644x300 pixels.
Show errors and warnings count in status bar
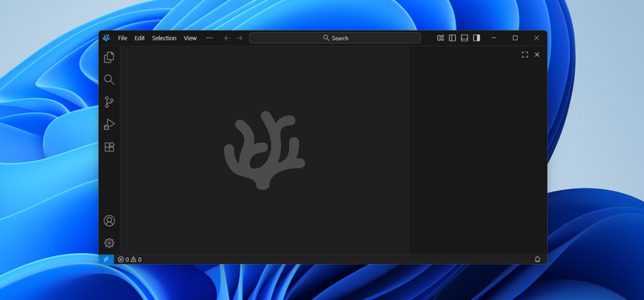(130, 259)
